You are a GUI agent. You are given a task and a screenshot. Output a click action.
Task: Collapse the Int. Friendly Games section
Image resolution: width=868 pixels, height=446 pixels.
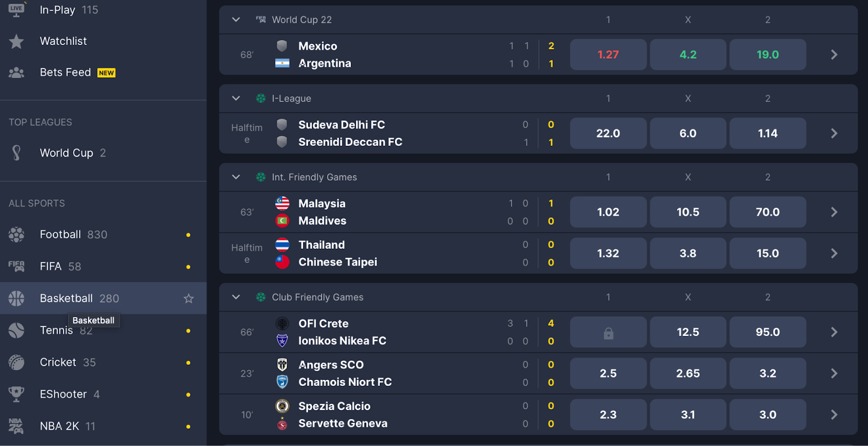tap(236, 177)
